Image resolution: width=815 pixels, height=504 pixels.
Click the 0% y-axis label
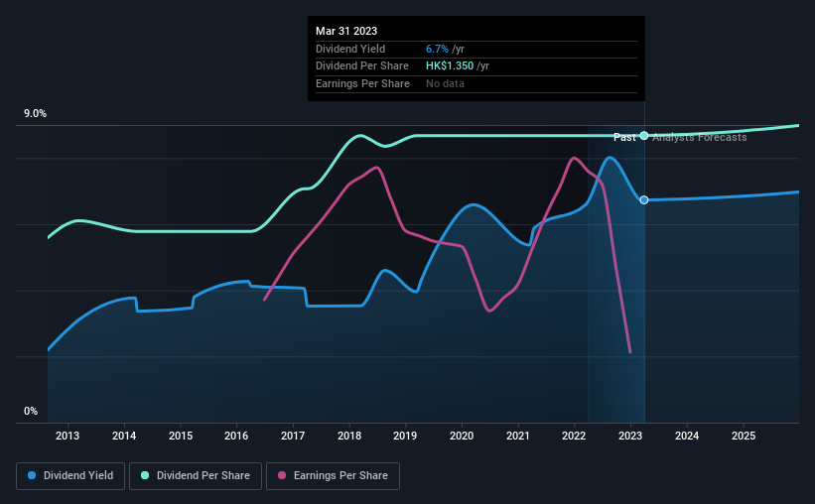point(31,411)
